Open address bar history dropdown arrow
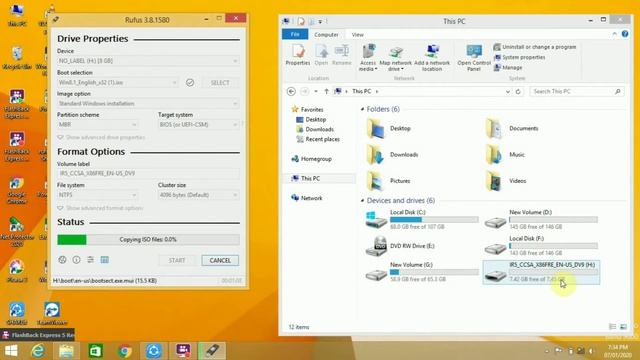The height and width of the screenshot is (360, 640). click(507, 91)
